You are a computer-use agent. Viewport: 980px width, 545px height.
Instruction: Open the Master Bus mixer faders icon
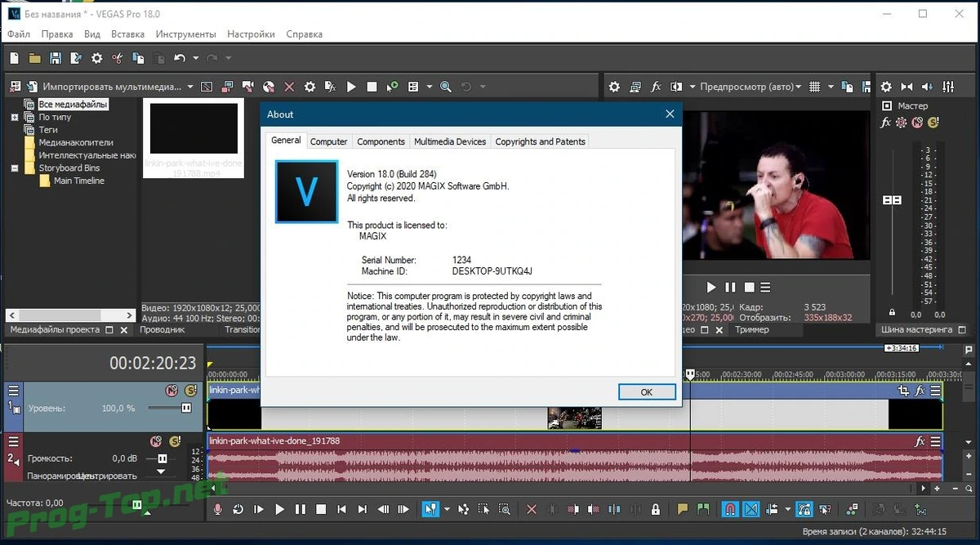tap(948, 86)
